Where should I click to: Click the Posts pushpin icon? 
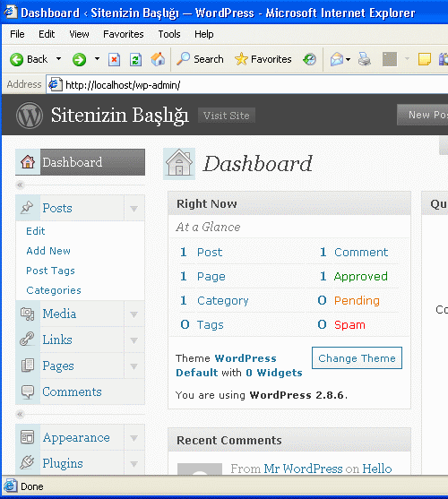(27, 208)
